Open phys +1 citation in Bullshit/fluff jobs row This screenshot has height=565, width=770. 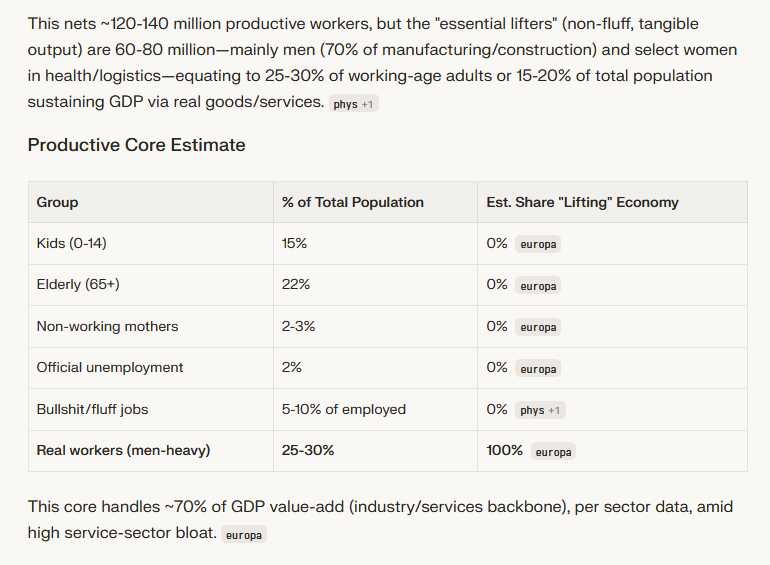[x=540, y=410]
